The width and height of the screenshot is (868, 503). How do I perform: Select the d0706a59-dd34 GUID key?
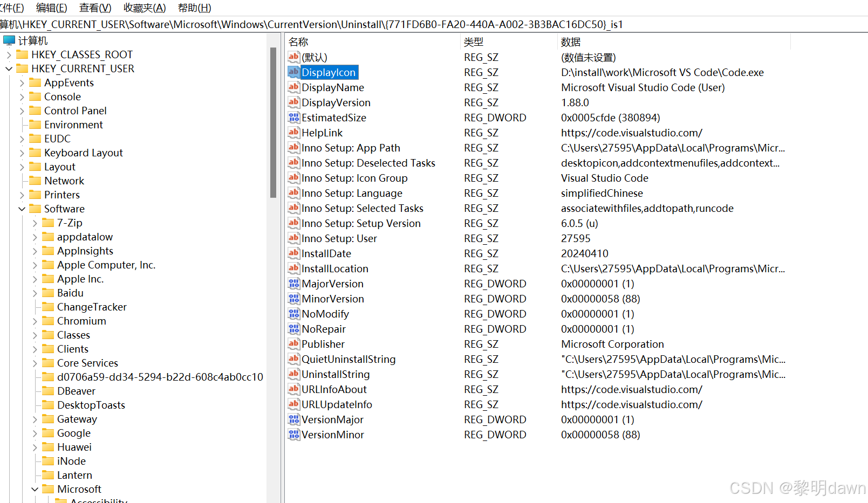click(160, 377)
